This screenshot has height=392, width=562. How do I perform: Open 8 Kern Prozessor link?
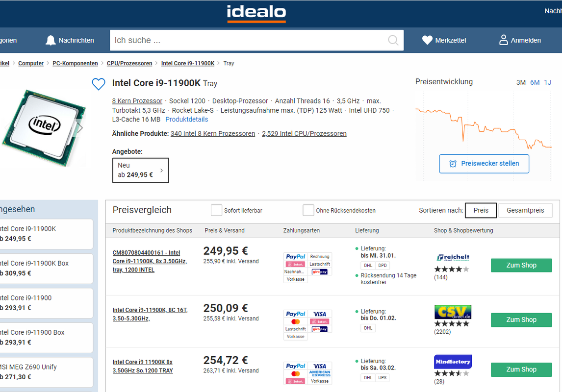click(x=137, y=101)
